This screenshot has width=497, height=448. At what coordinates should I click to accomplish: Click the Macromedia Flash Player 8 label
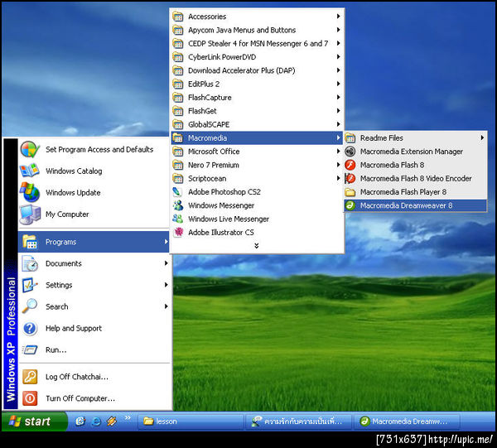[x=403, y=192]
